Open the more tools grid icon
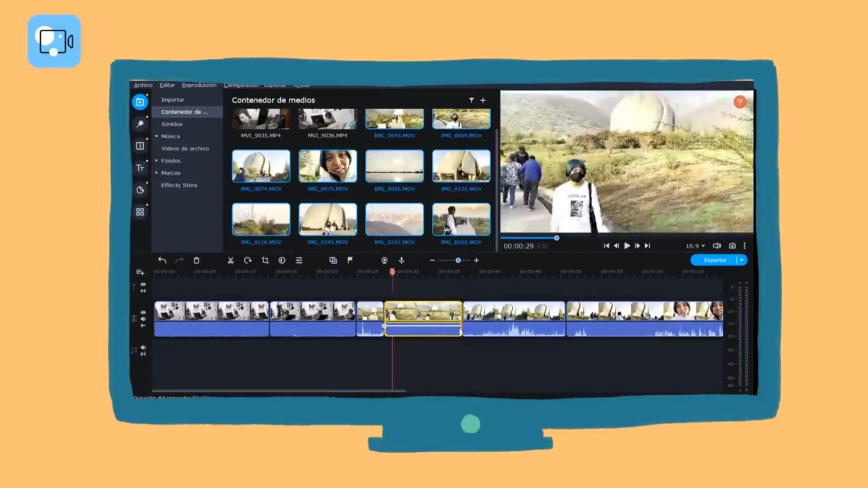This screenshot has height=488, width=868. pyautogui.click(x=140, y=211)
